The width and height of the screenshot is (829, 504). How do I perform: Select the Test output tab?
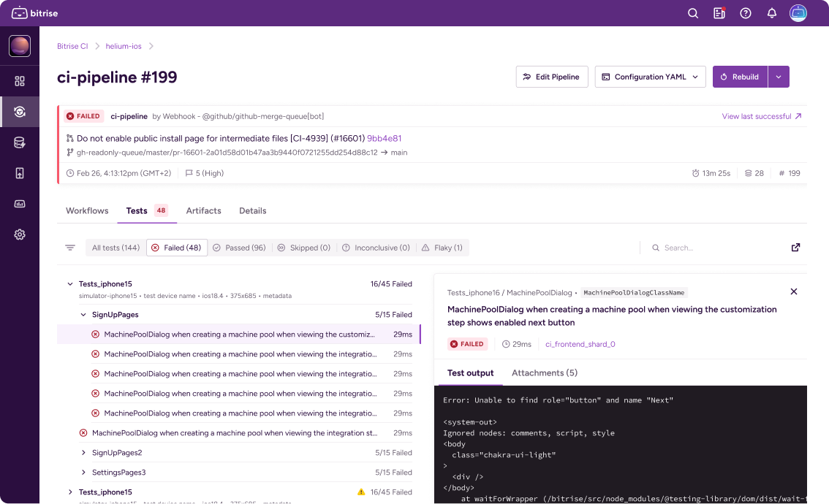click(470, 373)
